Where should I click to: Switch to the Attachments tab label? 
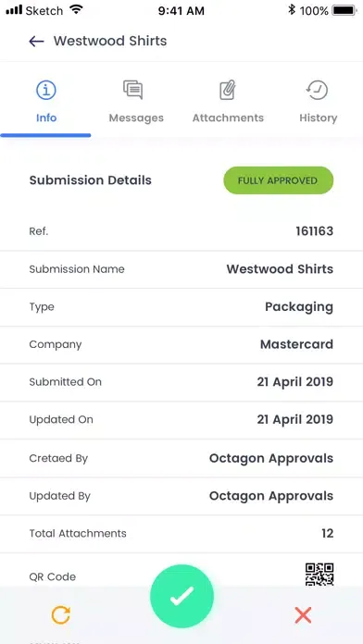[x=228, y=118]
